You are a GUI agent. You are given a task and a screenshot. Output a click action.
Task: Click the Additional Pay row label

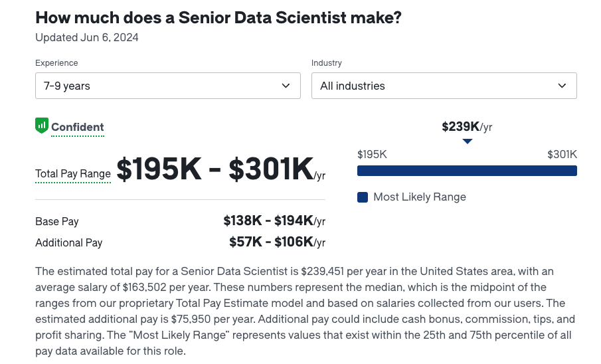click(68, 242)
